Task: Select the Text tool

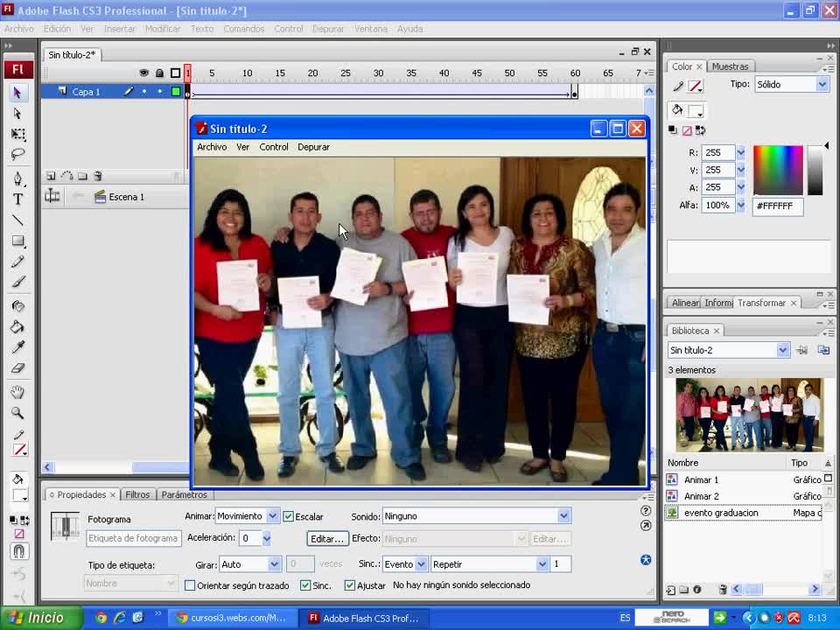Action: [17, 199]
